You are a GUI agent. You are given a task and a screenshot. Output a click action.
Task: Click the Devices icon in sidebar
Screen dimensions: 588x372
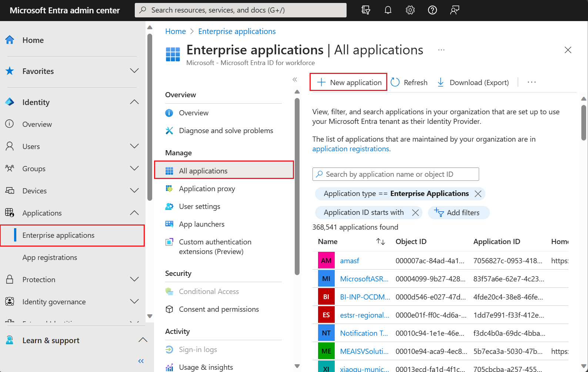[x=10, y=191]
